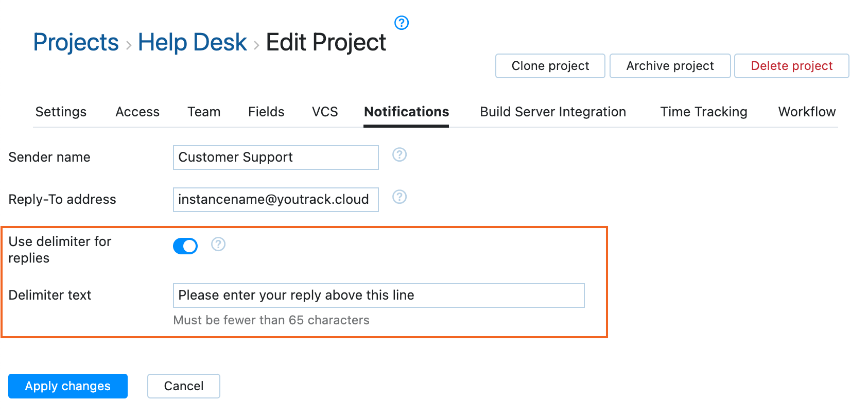Open the VCS tab

325,112
